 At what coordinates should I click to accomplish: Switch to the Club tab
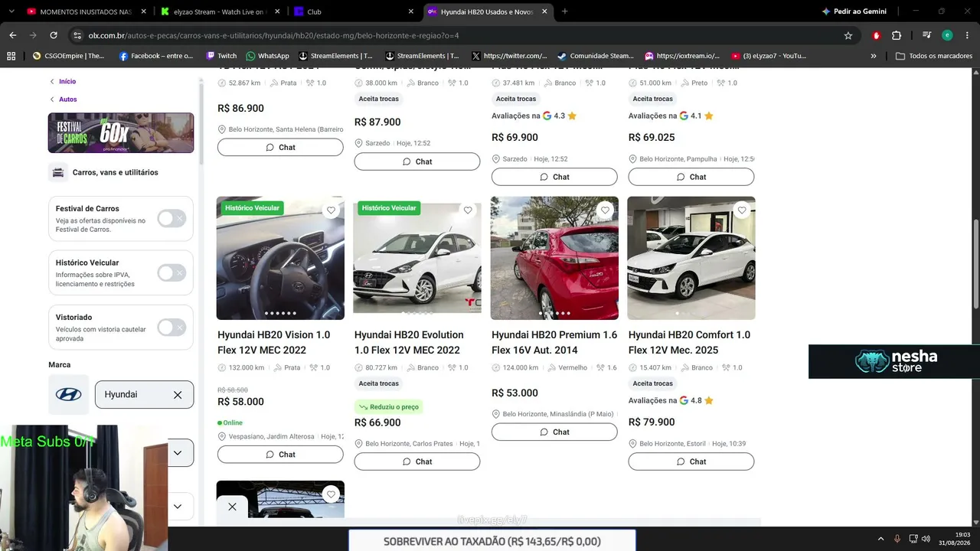point(352,11)
